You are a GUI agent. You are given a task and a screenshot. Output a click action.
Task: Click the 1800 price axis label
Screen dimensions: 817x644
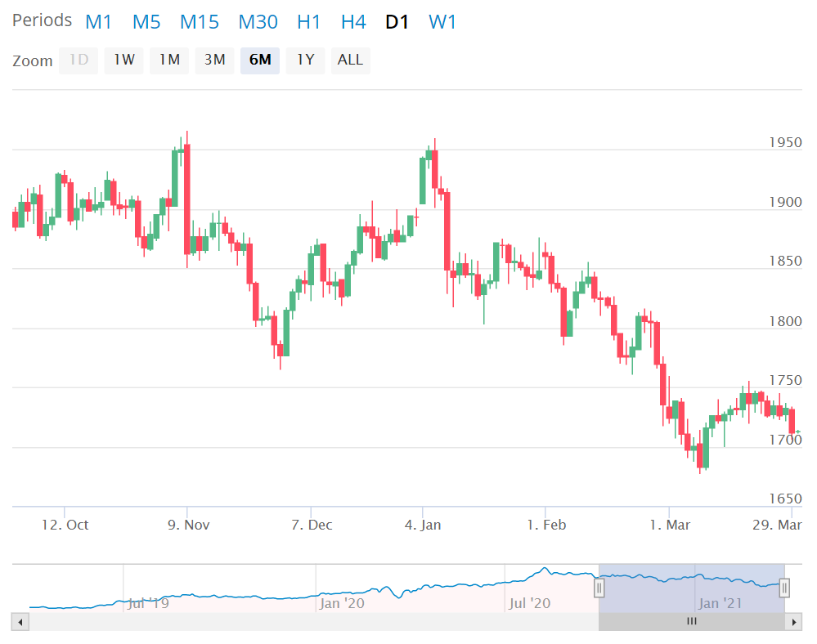pos(785,321)
